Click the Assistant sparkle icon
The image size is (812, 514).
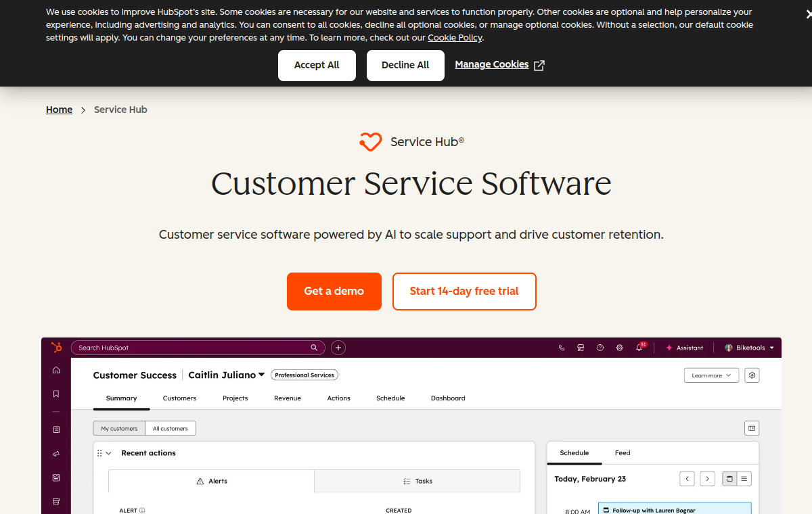[669, 348]
